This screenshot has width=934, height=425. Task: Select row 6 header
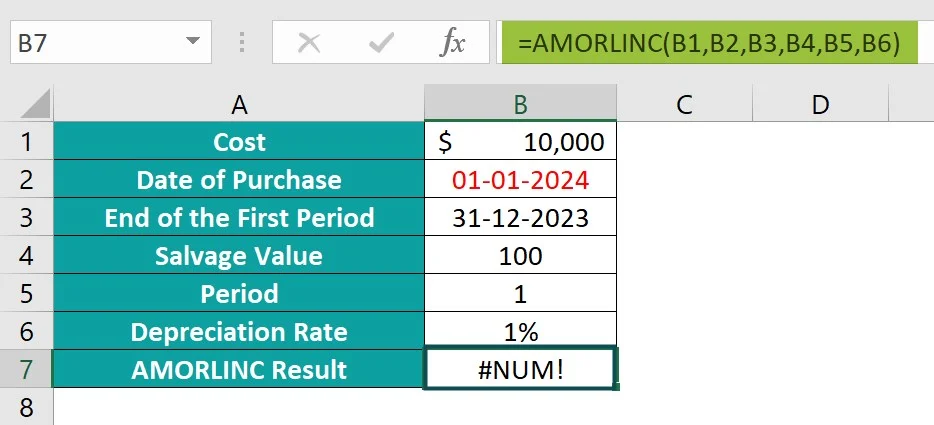coord(26,331)
